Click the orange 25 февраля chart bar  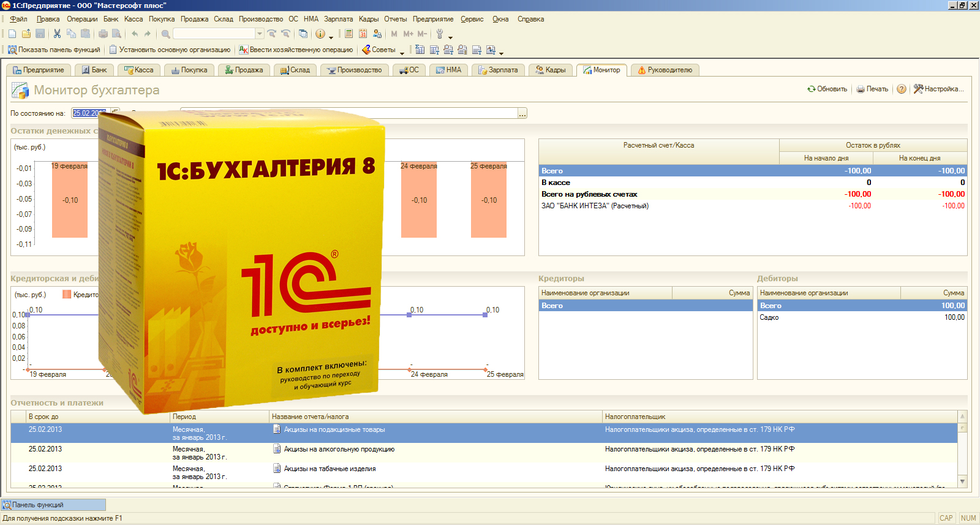click(489, 200)
